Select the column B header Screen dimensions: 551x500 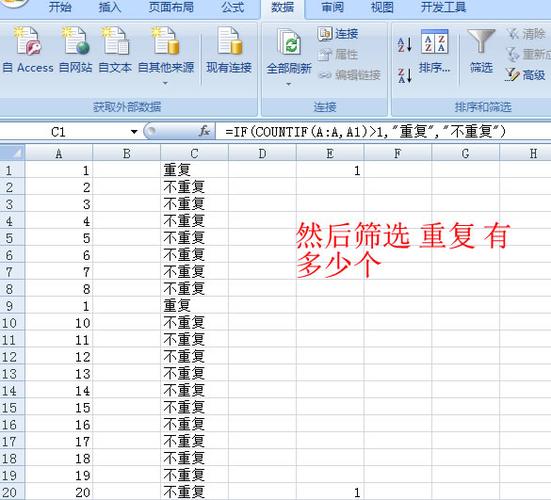[x=127, y=153]
